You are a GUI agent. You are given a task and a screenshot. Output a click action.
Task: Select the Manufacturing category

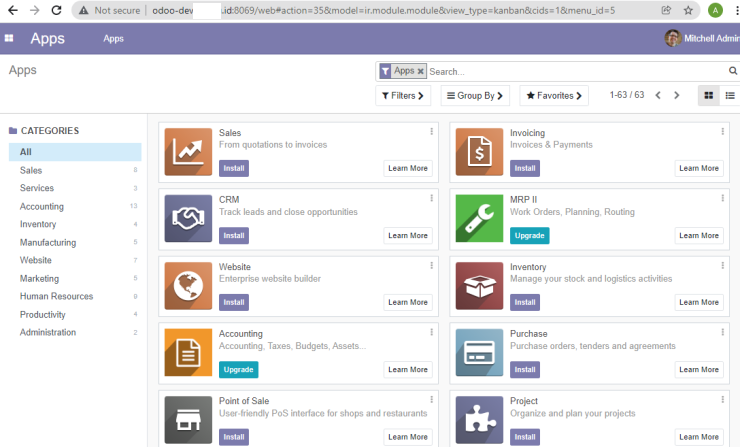point(75,242)
